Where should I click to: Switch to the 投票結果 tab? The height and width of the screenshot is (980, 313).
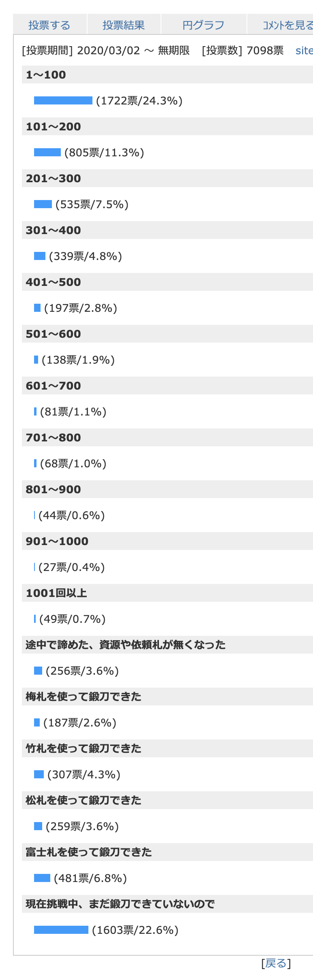[x=124, y=25]
